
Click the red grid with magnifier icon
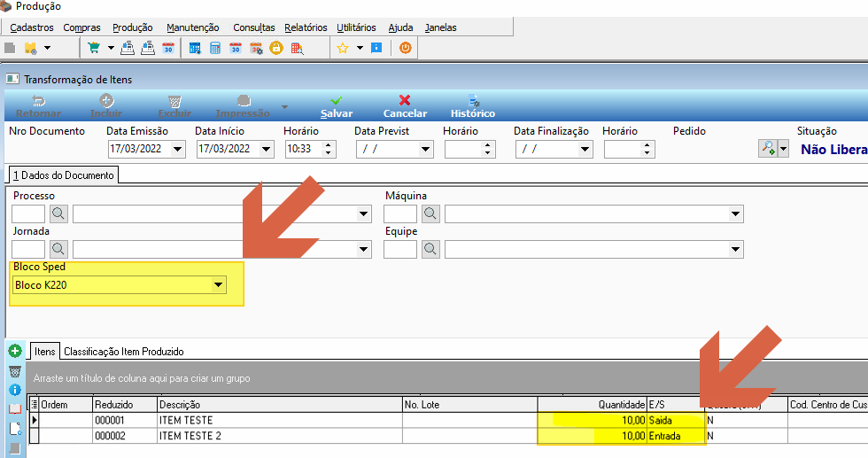click(298, 48)
